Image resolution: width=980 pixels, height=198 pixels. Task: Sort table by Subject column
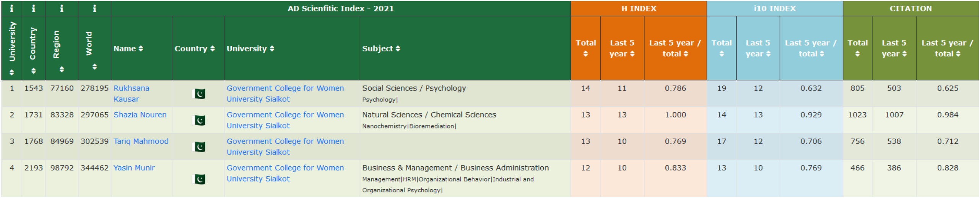(x=381, y=49)
